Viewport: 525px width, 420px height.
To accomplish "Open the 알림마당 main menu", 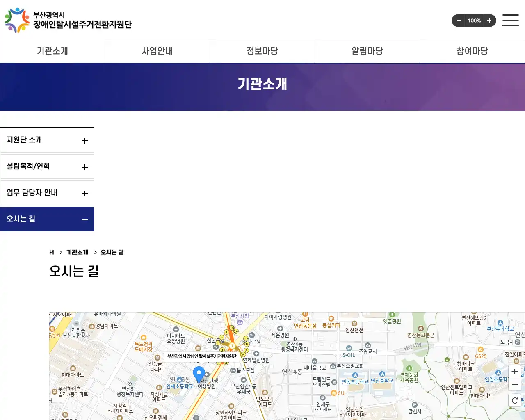I will tap(367, 51).
